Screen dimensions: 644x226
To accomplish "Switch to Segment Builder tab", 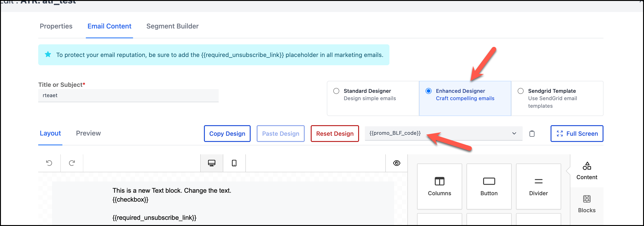I will coord(172,26).
